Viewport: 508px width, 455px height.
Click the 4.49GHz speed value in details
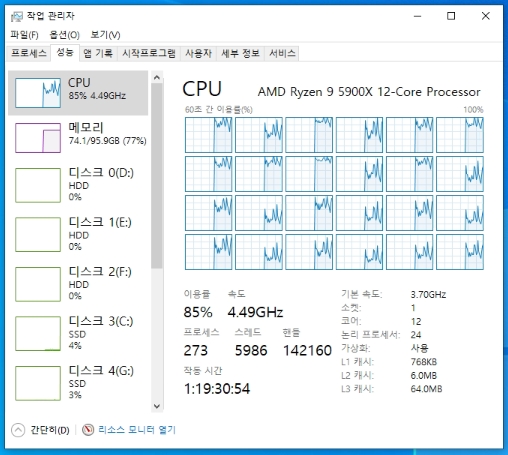(255, 312)
